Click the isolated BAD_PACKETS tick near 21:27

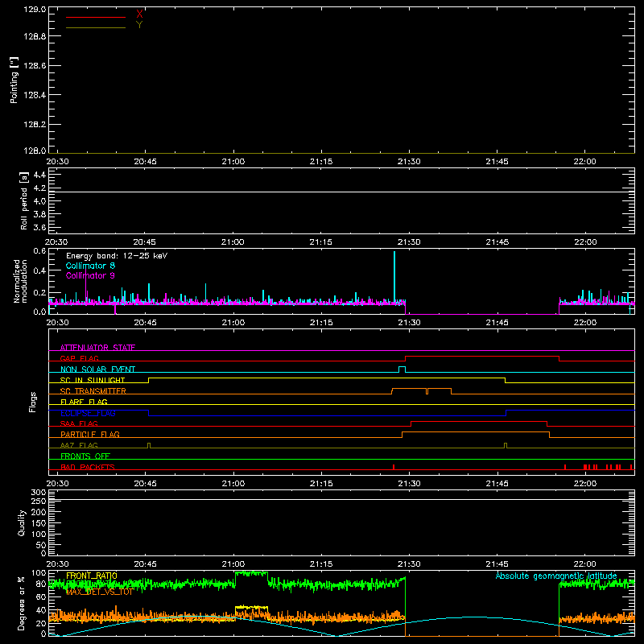394,467
